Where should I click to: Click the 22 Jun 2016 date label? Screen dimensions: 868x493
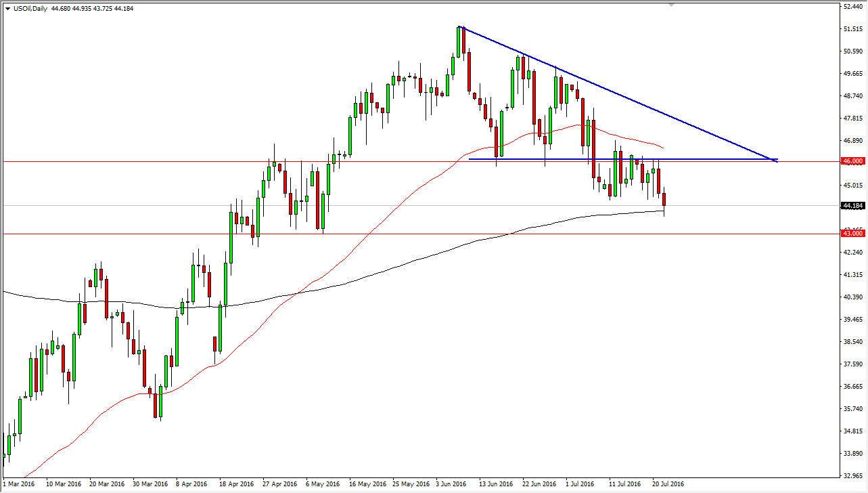(539, 484)
